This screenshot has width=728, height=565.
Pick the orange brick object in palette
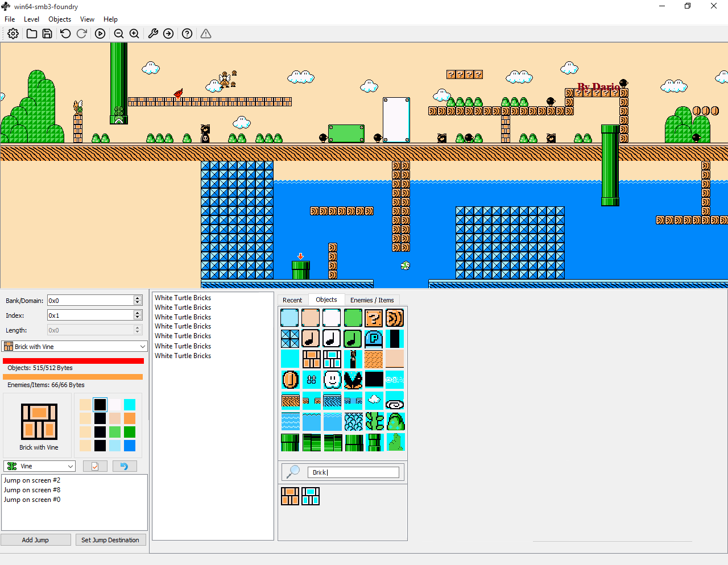[311, 359]
